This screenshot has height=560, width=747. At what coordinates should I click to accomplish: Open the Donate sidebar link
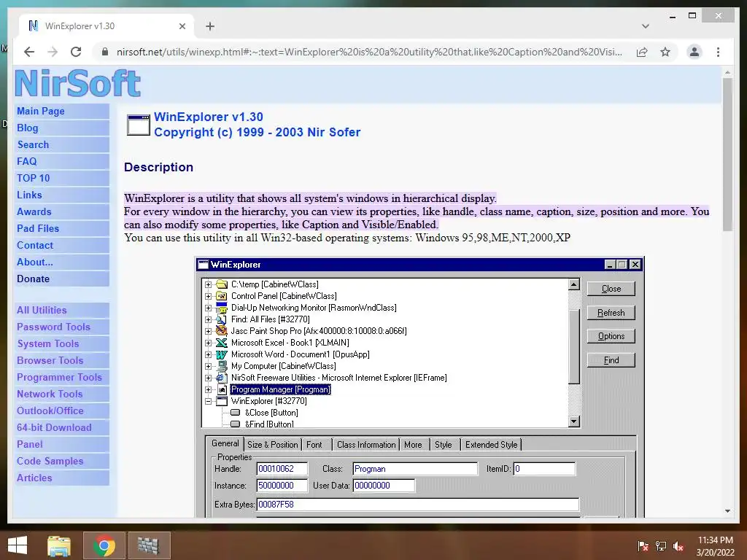coord(62,279)
